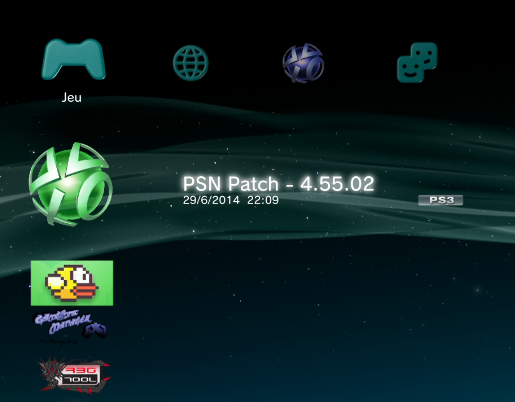Launch the Gamesonic Manager app icon
The height and width of the screenshot is (402, 515).
pyautogui.click(x=71, y=327)
